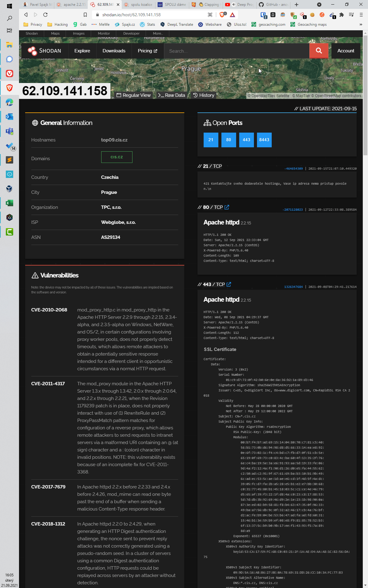The height and width of the screenshot is (588, 368).
Task: Open VirtualBox from taskbar
Action: (x=10, y=189)
